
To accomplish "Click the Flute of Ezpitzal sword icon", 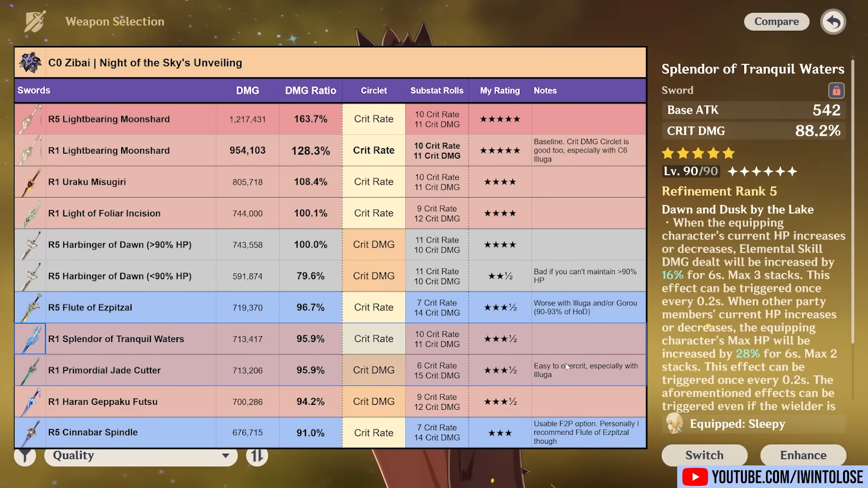I will click(x=30, y=308).
